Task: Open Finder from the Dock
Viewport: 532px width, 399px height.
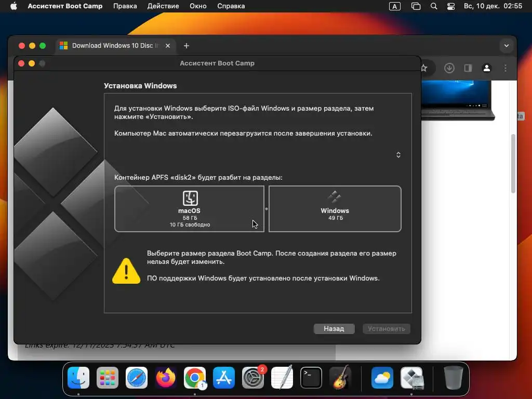Action: point(78,377)
